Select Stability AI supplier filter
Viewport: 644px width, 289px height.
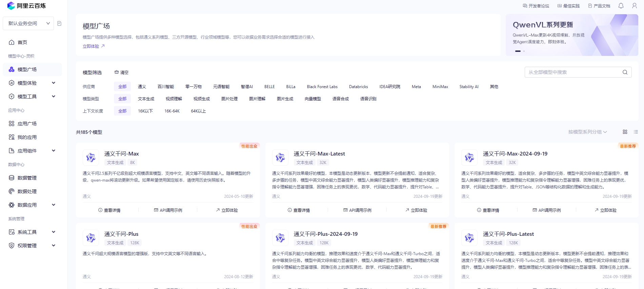[x=469, y=87]
